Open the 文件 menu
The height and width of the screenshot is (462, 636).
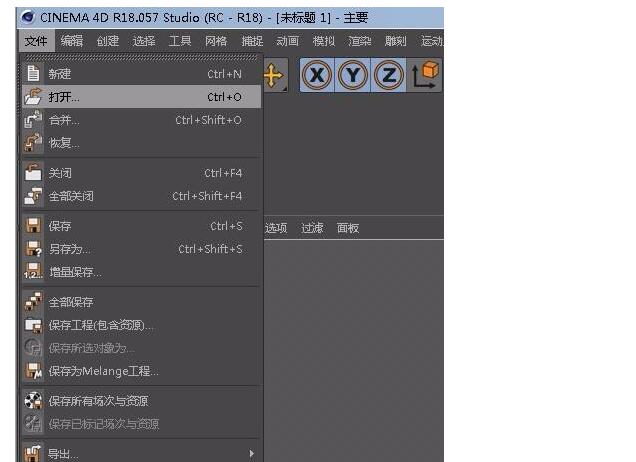tap(36, 41)
